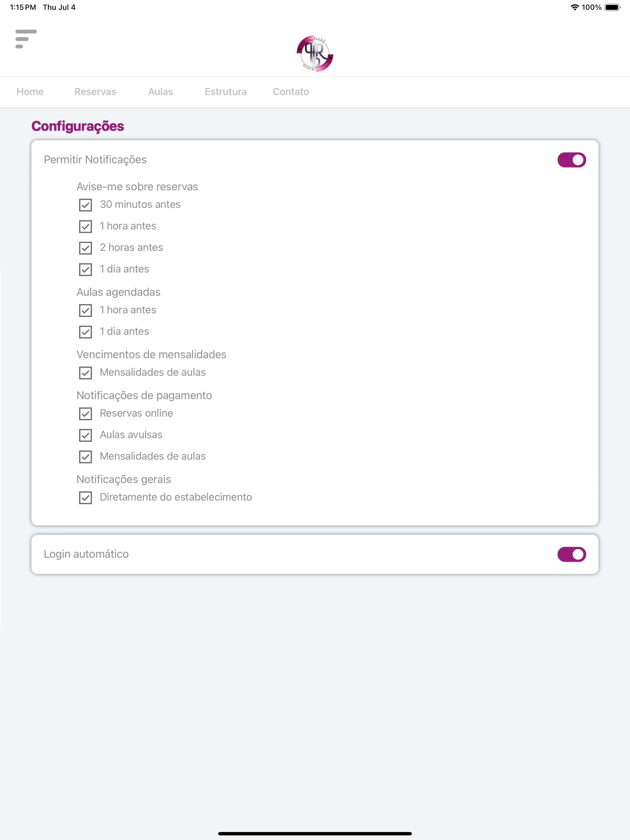This screenshot has height=840, width=630.
Task: Tap the Wi-Fi status icon
Action: 575,7
